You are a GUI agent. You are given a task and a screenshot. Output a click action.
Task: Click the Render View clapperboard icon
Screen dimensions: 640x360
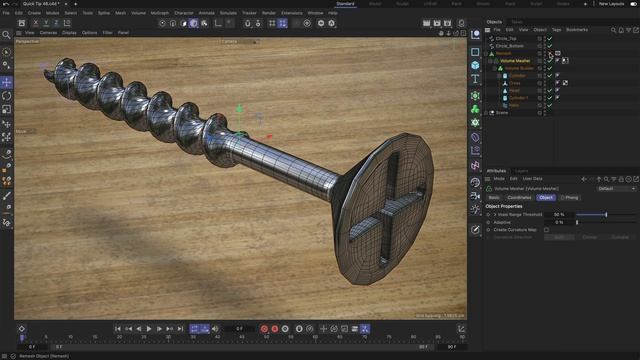coord(427,23)
